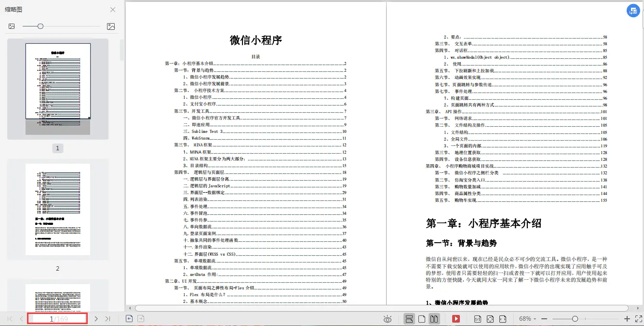Set zoom to actual size 1:1
Screen dimensions: 644x326
coord(478,318)
